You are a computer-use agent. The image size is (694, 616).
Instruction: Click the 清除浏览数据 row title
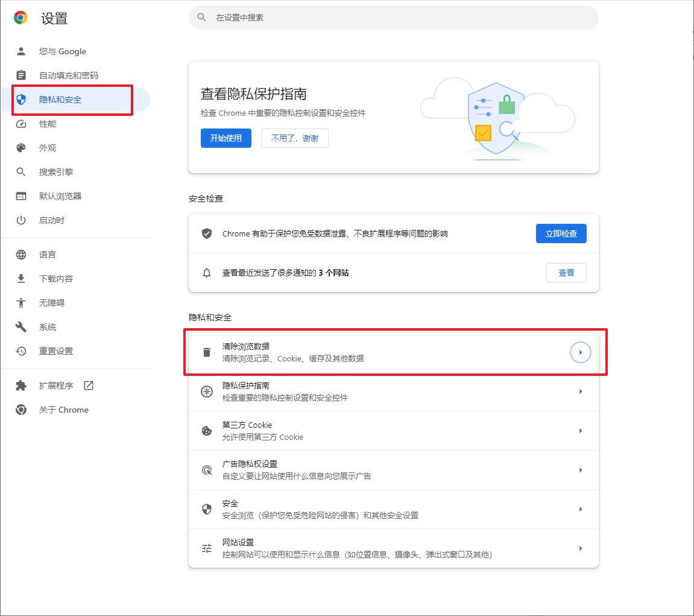(245, 346)
